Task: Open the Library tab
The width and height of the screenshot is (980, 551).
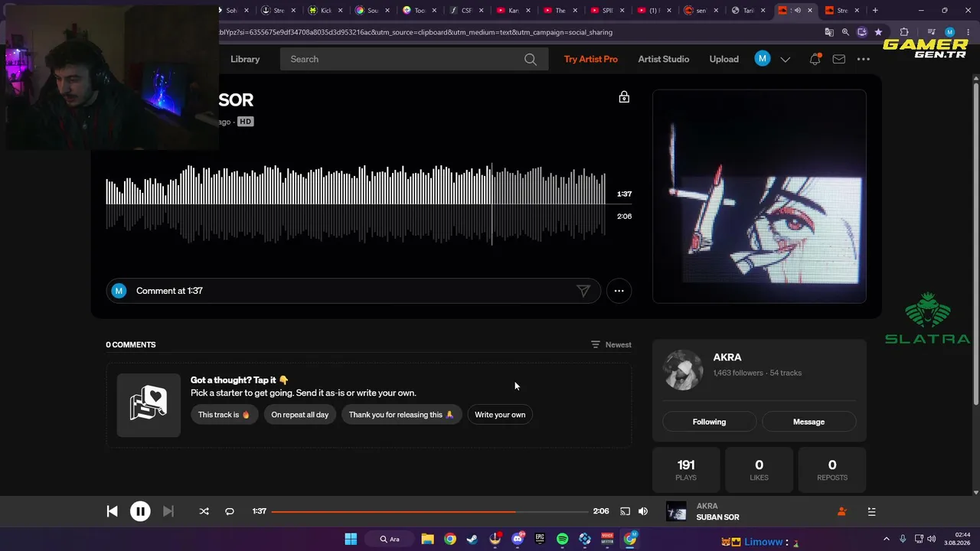Action: (x=245, y=59)
